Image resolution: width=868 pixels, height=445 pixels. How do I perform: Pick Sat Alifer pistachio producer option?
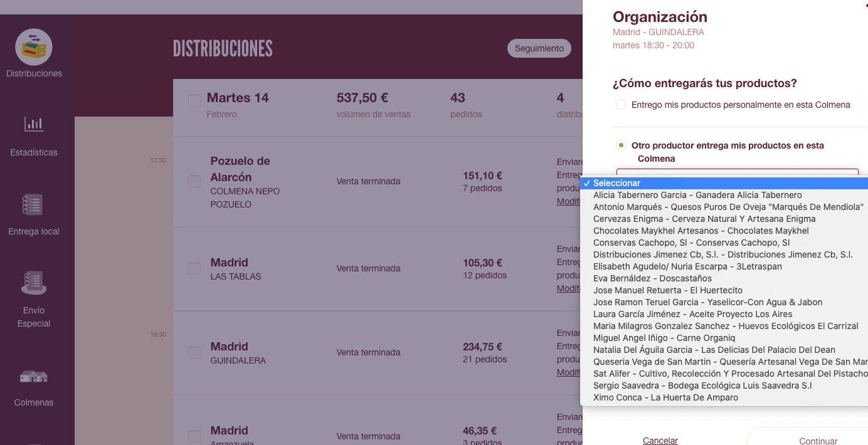(724, 374)
